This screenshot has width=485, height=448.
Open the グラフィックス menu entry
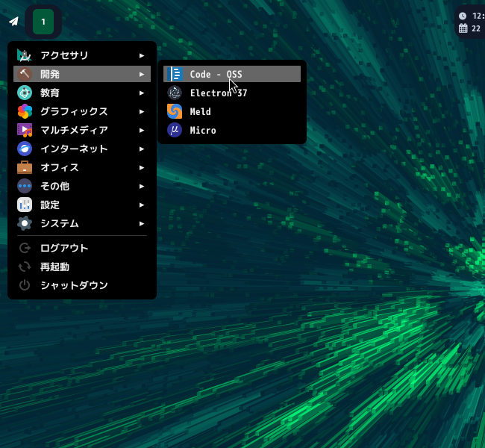(82, 111)
